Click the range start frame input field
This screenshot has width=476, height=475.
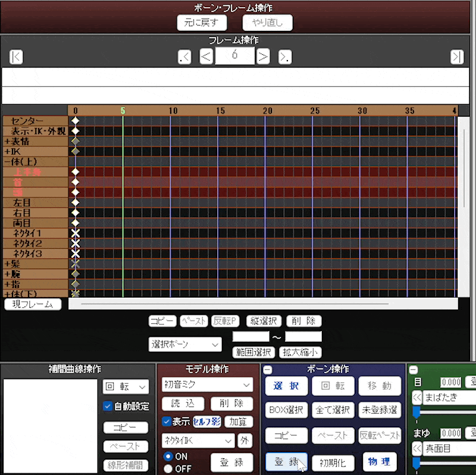click(250, 336)
